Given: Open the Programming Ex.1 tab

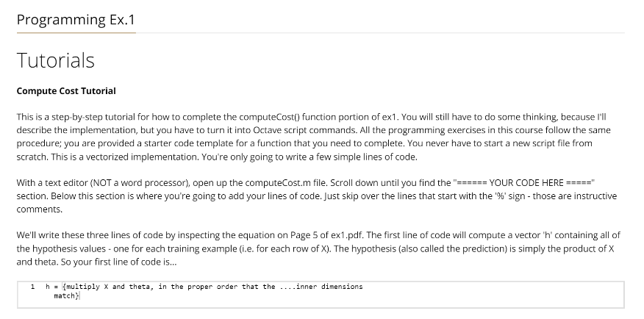Looking at the screenshot, I should 76,20.
